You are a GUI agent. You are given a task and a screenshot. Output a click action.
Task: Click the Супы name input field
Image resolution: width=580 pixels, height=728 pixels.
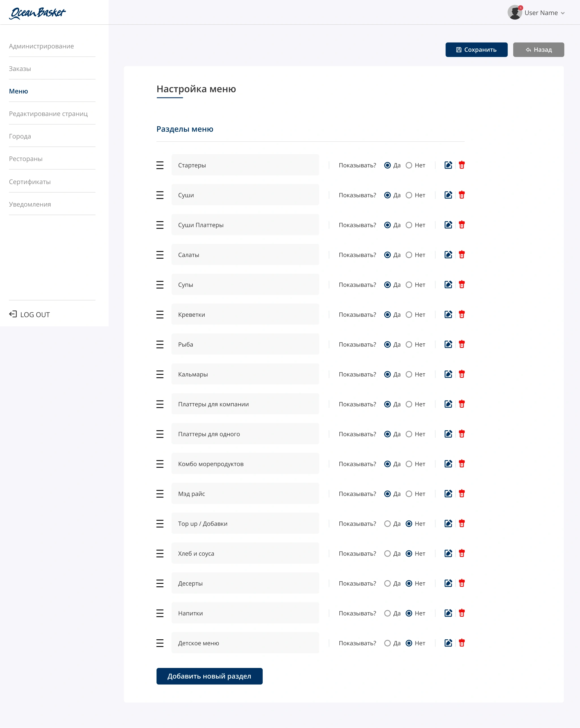click(245, 284)
